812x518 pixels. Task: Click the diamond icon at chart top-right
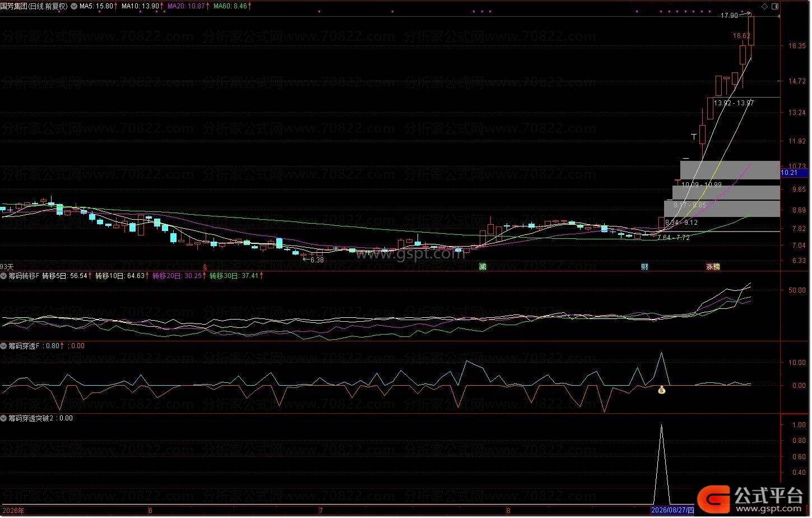(765, 6)
